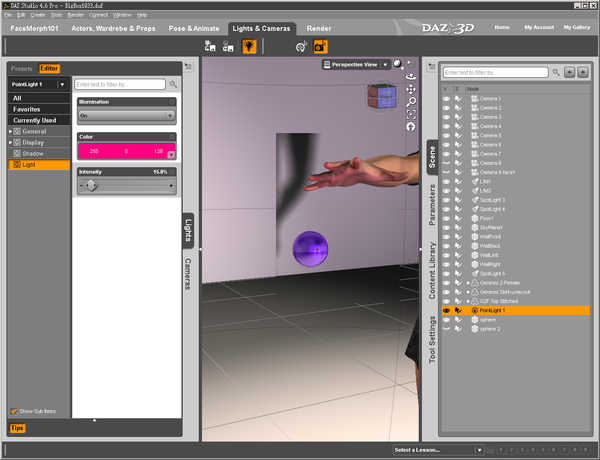Viewport: 600px width, 460px height.
Task: Expand the General property group
Action: point(11,131)
